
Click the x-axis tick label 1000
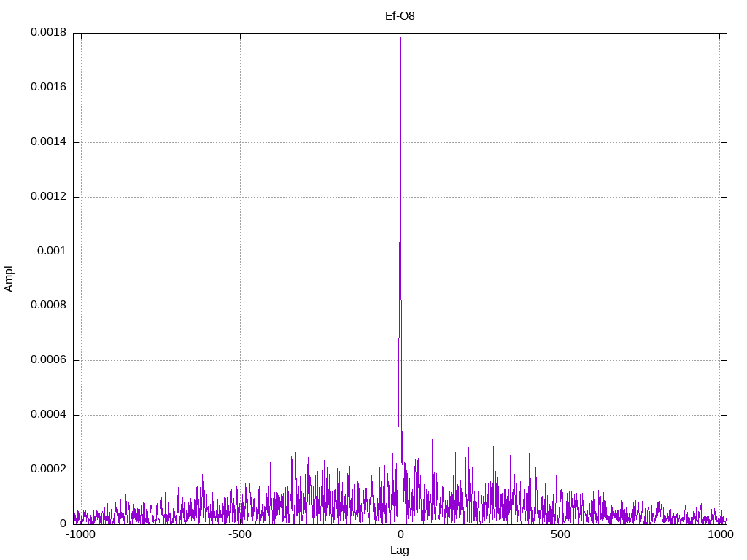tap(720, 534)
